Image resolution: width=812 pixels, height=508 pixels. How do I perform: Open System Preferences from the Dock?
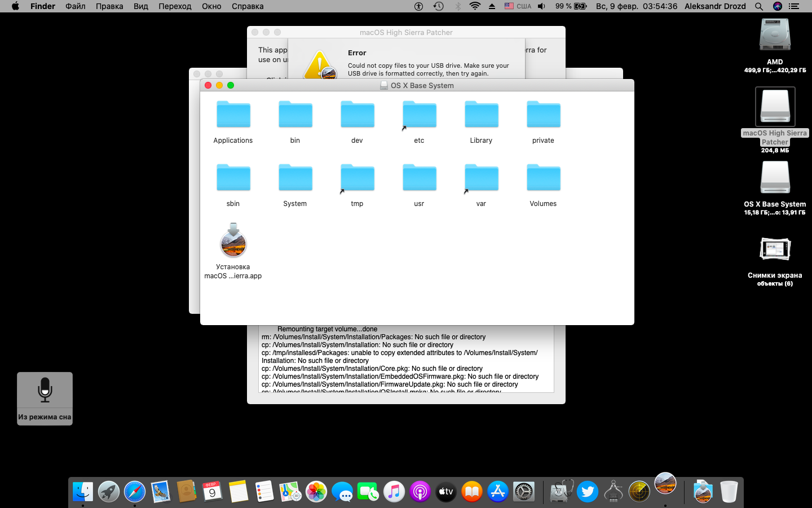coord(524,492)
